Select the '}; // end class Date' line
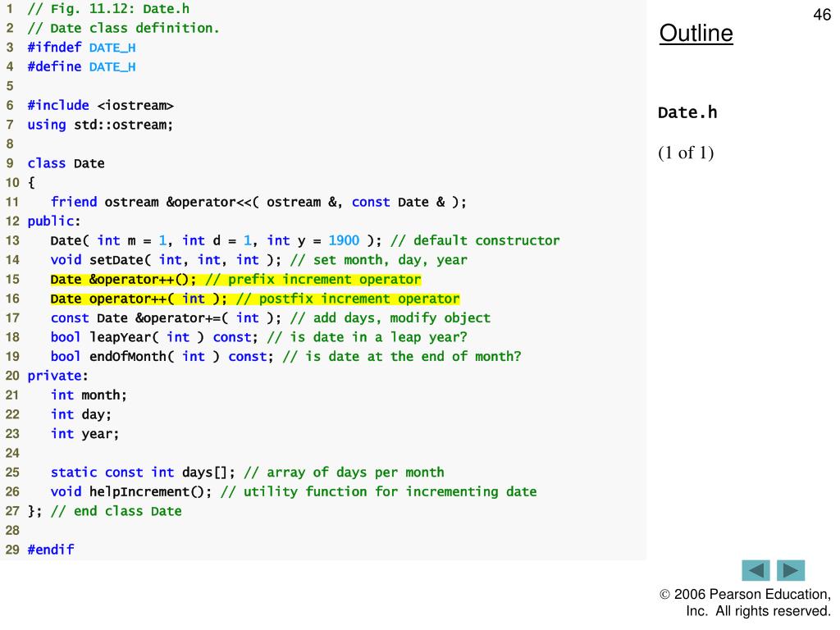The width and height of the screenshot is (840, 630). click(x=104, y=511)
